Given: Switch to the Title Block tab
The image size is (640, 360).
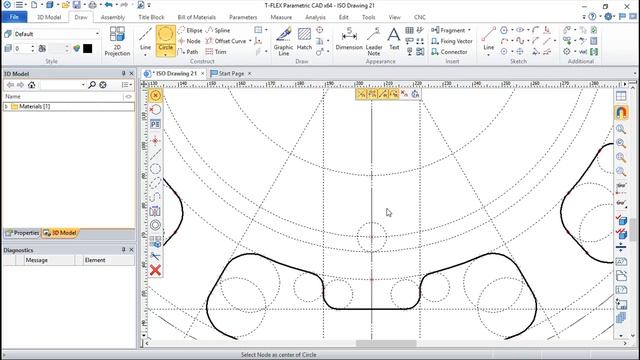Looking at the screenshot, I should tap(151, 17).
